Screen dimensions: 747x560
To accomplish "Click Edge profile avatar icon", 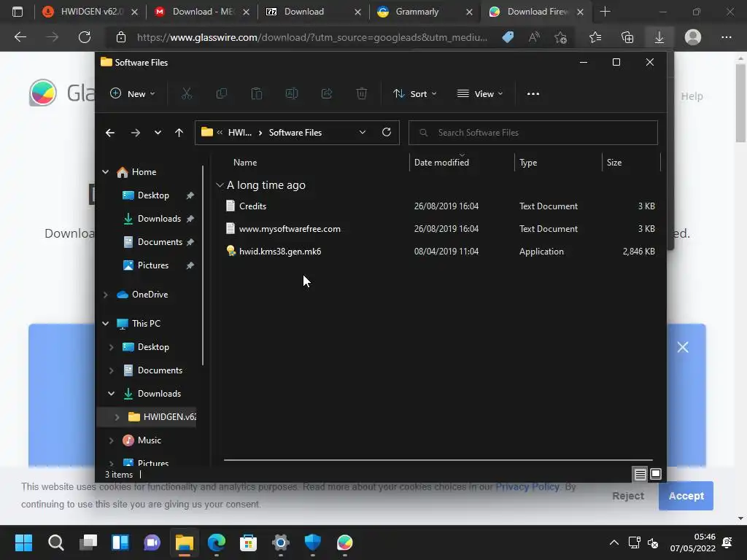I will click(693, 37).
